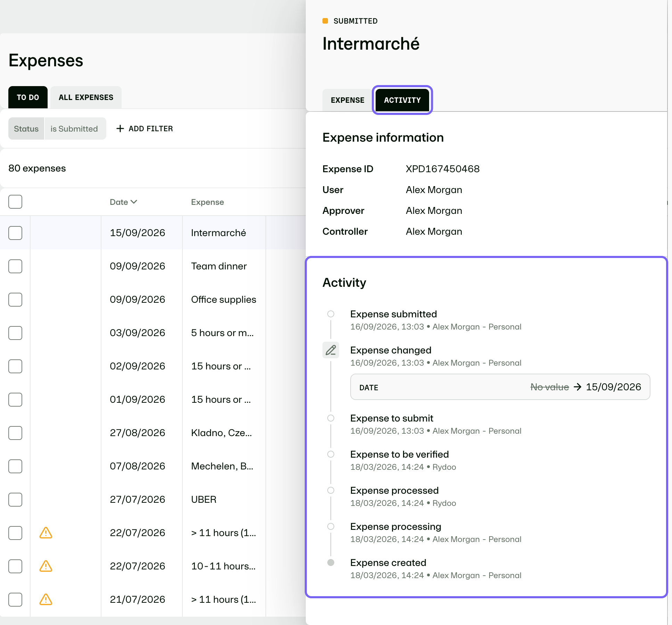Tick the select-all checkbox in table header
This screenshot has height=625, width=672.
[15, 202]
